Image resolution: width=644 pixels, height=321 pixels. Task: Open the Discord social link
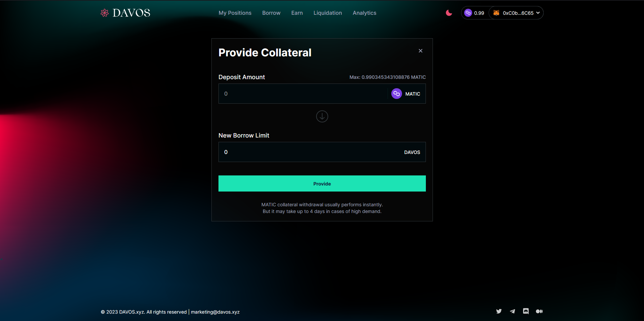(526, 311)
